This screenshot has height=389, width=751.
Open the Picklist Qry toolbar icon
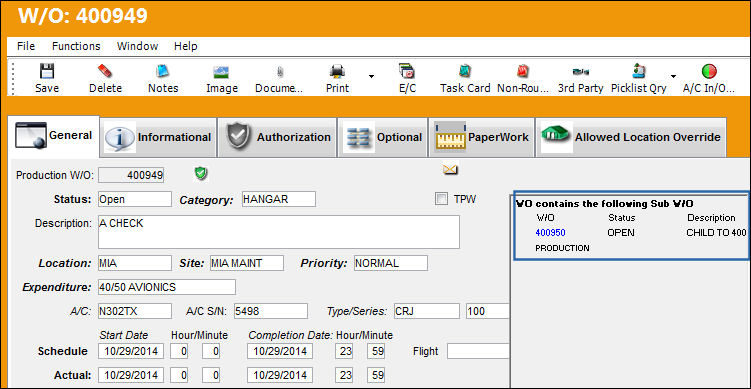(x=639, y=71)
